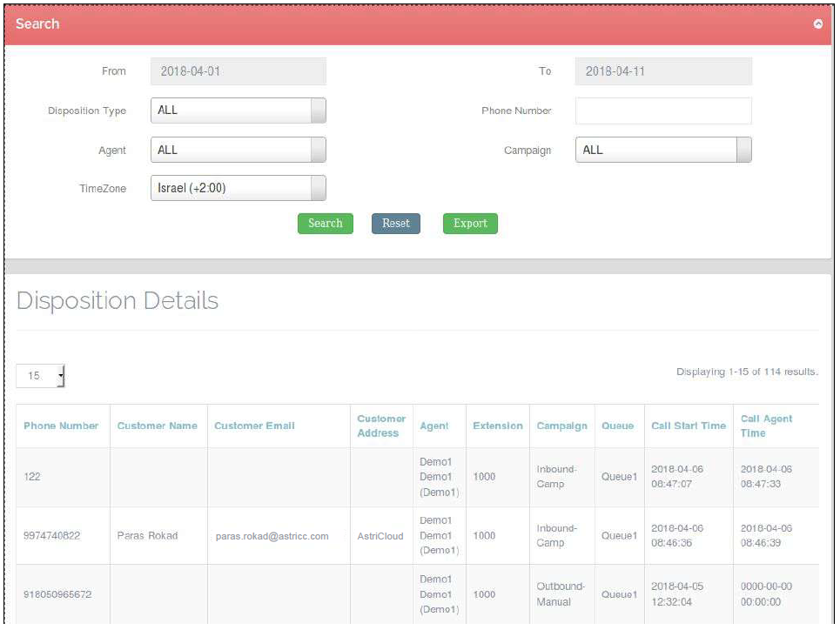This screenshot has width=840, height=630.
Task: Click inside the Phone Number field
Action: coord(663,111)
